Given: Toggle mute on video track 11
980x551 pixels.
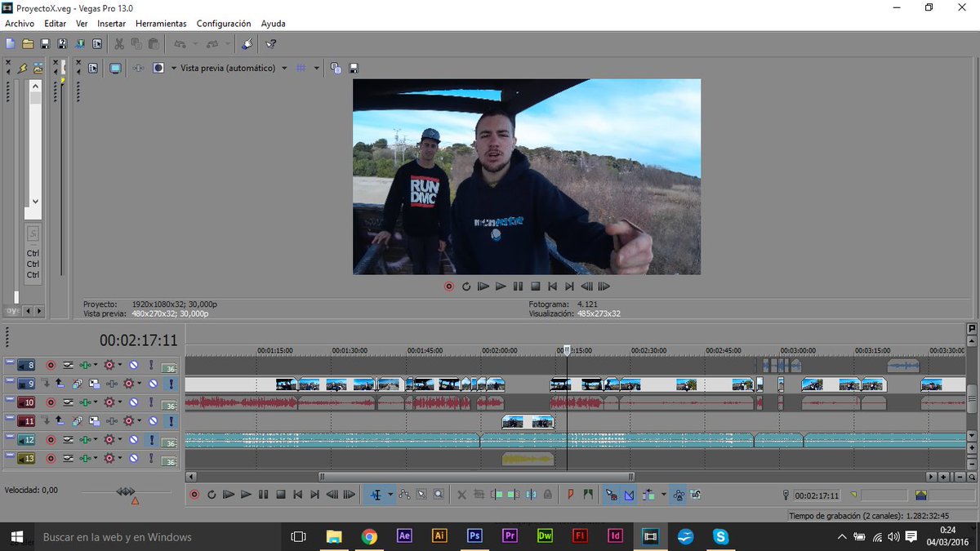Looking at the screenshot, I should pyautogui.click(x=153, y=421).
